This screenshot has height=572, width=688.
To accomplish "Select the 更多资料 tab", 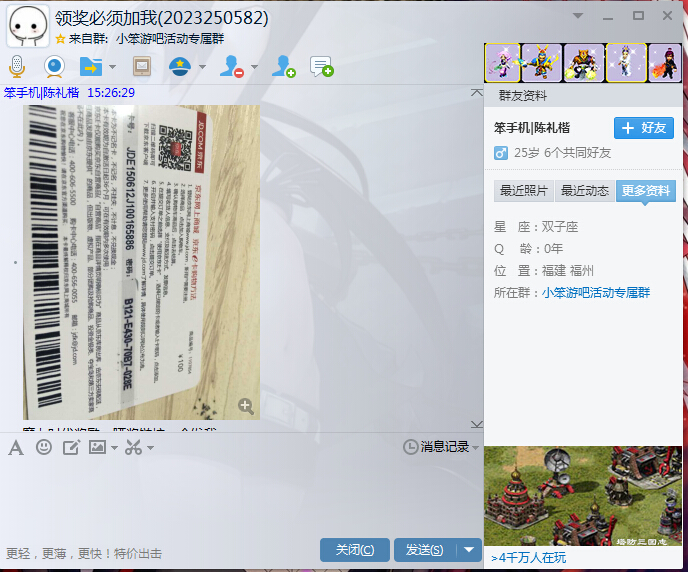I will pyautogui.click(x=646, y=191).
